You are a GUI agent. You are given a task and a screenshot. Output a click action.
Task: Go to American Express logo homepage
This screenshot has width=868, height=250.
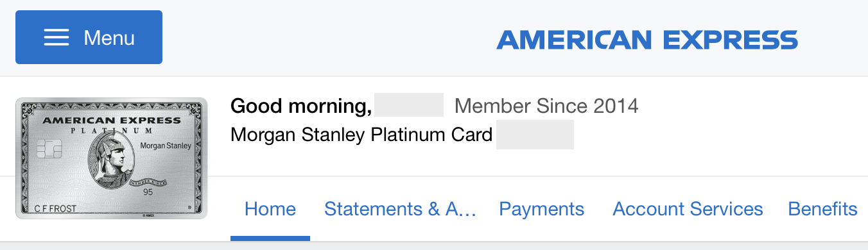coord(647,40)
